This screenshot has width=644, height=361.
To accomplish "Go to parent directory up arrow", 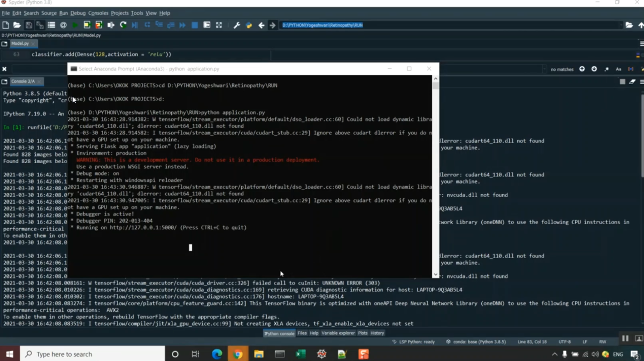I will pyautogui.click(x=641, y=25).
